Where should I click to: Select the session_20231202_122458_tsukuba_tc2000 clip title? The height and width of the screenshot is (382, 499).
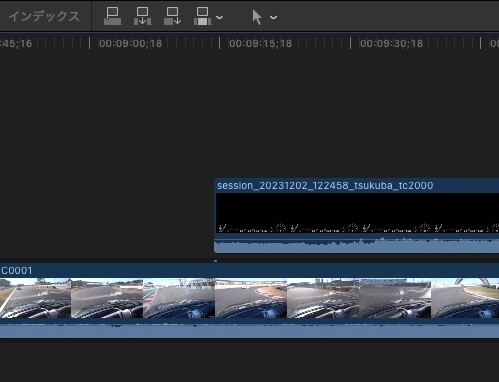pos(325,185)
